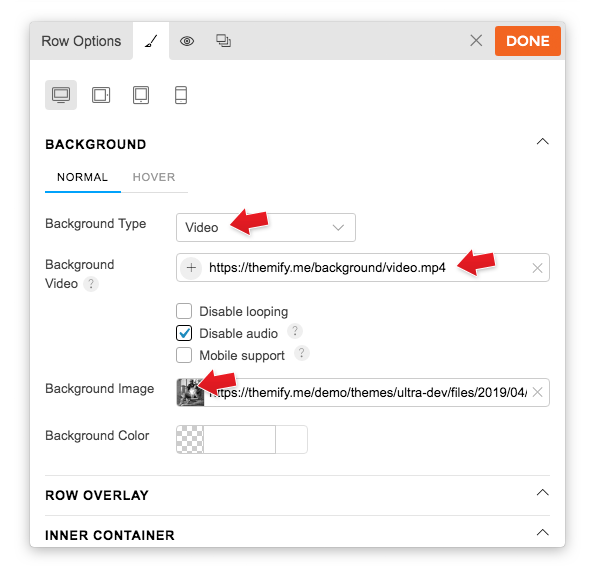Open the Animation layers tab
594x568 pixels.
click(x=223, y=41)
